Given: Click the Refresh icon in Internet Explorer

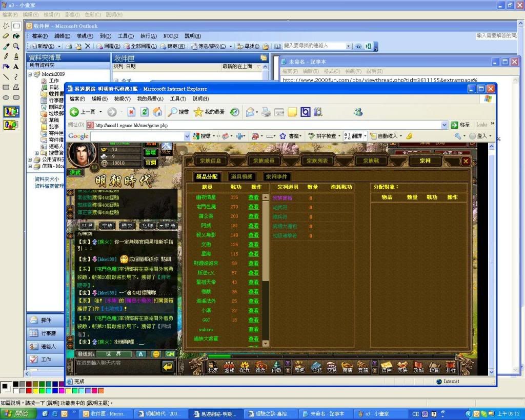Looking at the screenshot, I should click(x=144, y=112).
